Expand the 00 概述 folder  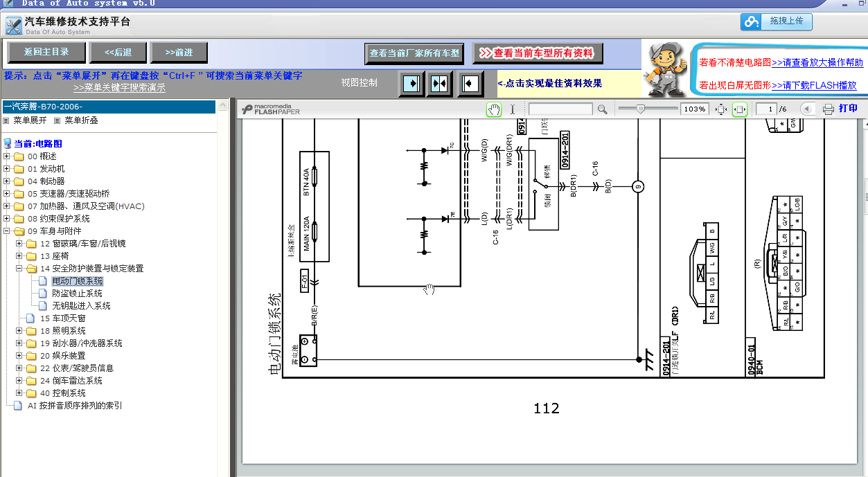tap(7, 156)
